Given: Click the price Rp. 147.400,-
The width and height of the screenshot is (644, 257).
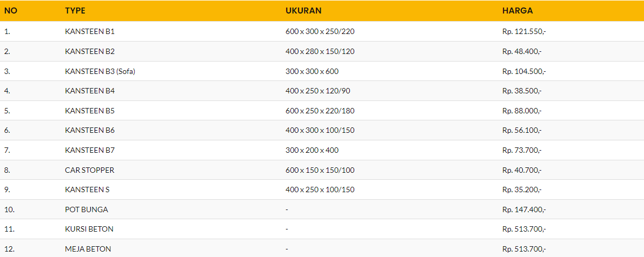Looking at the screenshot, I should click(x=524, y=209).
